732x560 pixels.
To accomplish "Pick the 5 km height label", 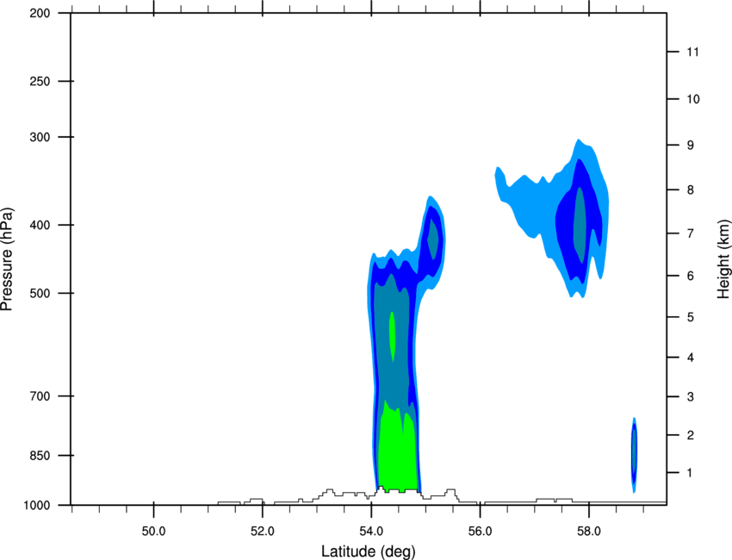I will pos(691,318).
